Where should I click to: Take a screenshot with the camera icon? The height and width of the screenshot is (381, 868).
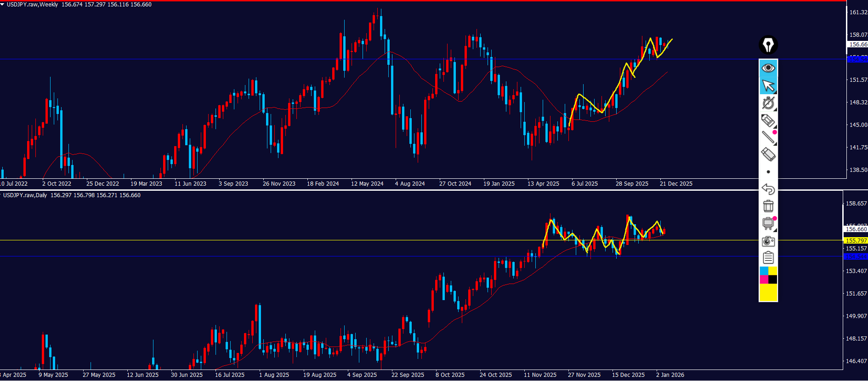click(768, 241)
